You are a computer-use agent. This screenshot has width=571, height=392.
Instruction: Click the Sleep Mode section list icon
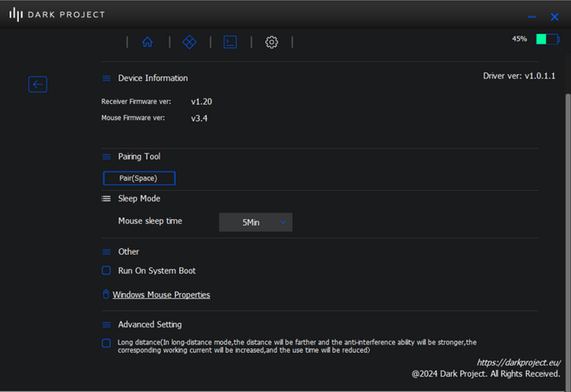[106, 199]
